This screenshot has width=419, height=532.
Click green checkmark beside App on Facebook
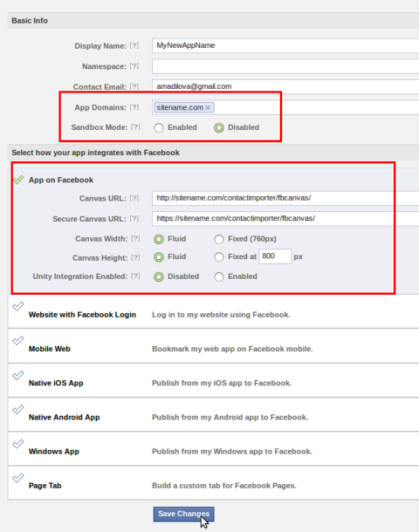18,179
